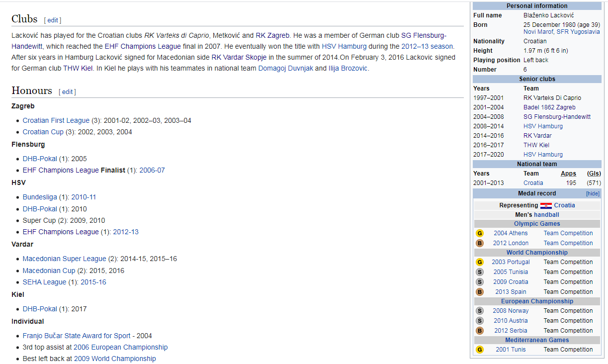The image size is (608, 364).
Task: Open the Croatian Cup link
Action: 43,132
